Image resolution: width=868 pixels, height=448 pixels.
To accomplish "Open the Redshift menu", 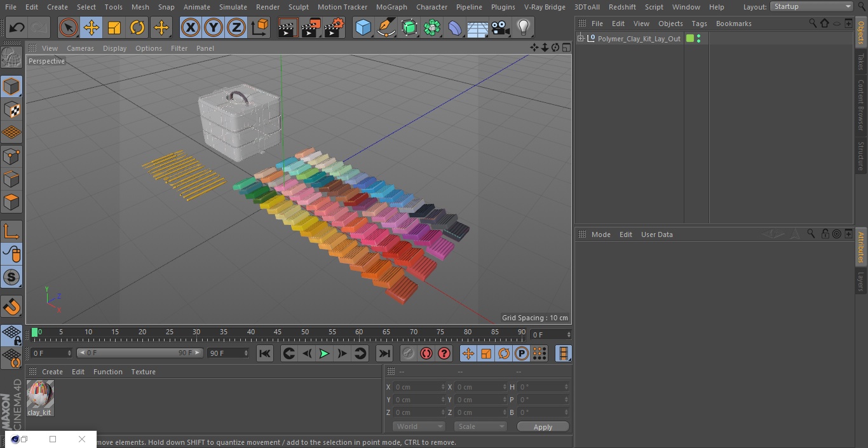I will click(622, 7).
